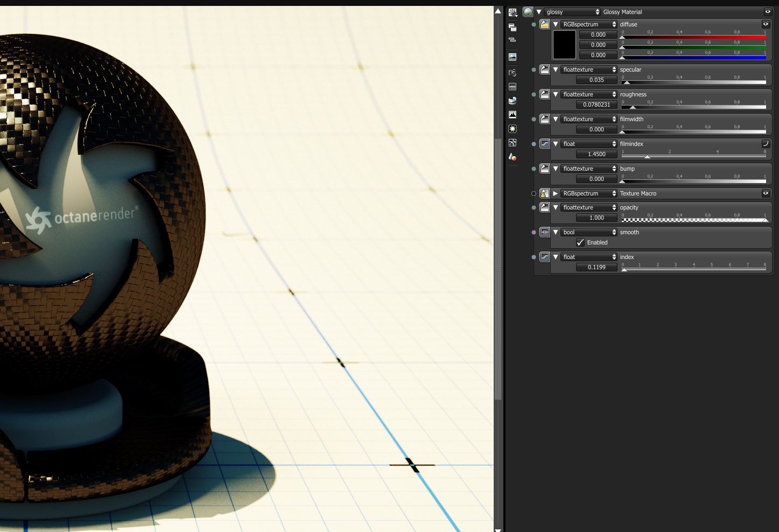This screenshot has width=779, height=532.
Task: Click the opacity value field 1.000
Action: point(596,218)
